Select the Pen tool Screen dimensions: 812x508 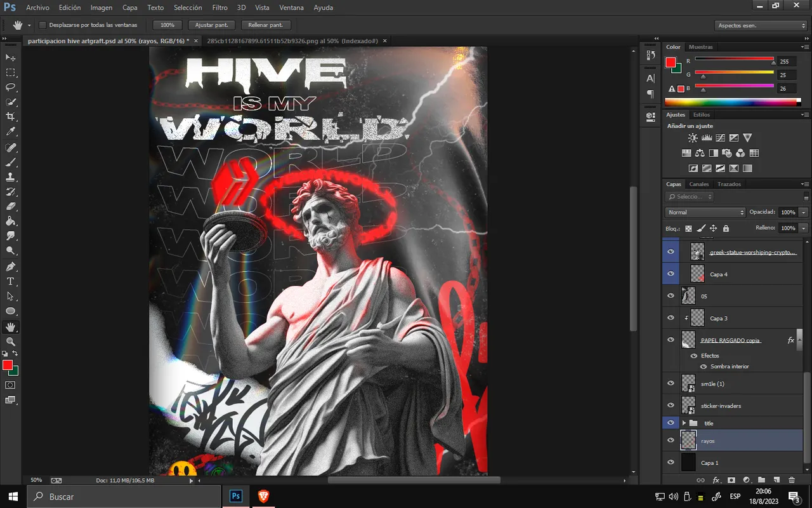(x=11, y=267)
